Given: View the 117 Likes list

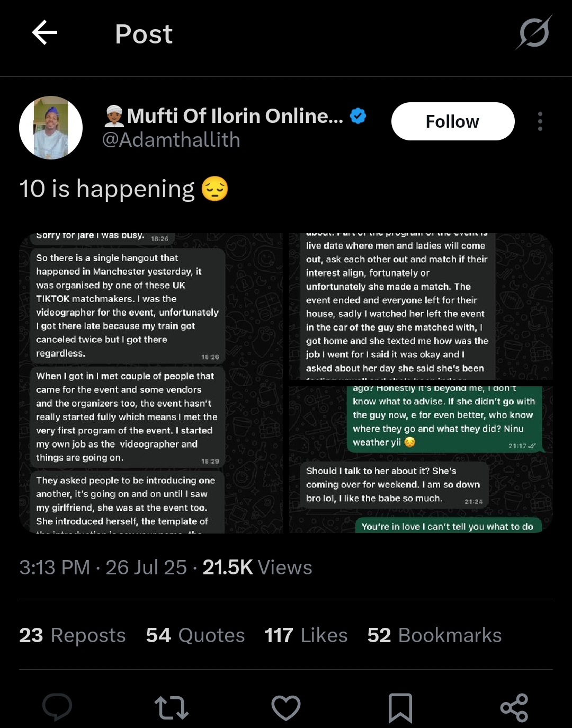Looking at the screenshot, I should (x=306, y=635).
